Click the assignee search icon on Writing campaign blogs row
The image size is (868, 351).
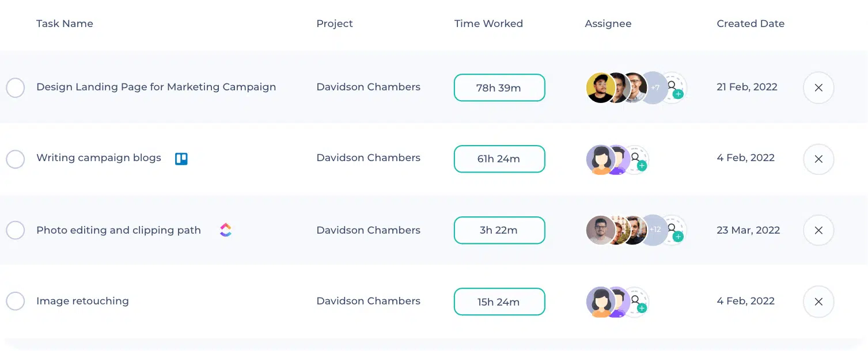coord(636,157)
